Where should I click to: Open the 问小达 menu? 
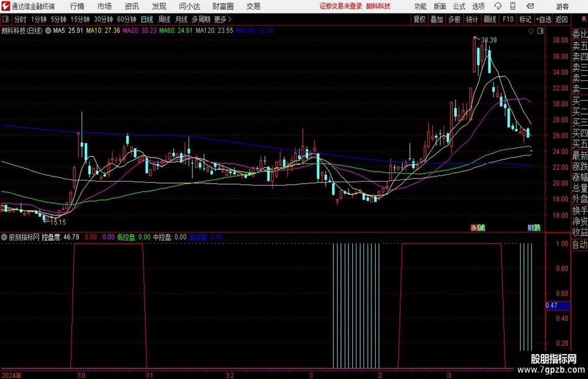(x=189, y=6)
